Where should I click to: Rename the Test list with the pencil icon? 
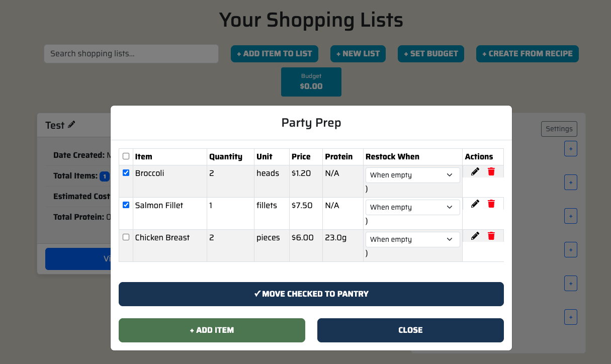72,125
